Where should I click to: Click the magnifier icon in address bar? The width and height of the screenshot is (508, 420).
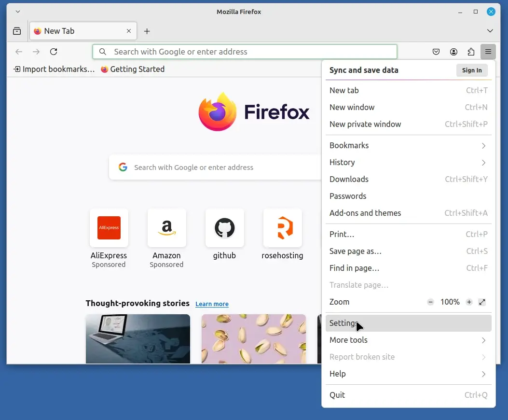pyautogui.click(x=103, y=52)
